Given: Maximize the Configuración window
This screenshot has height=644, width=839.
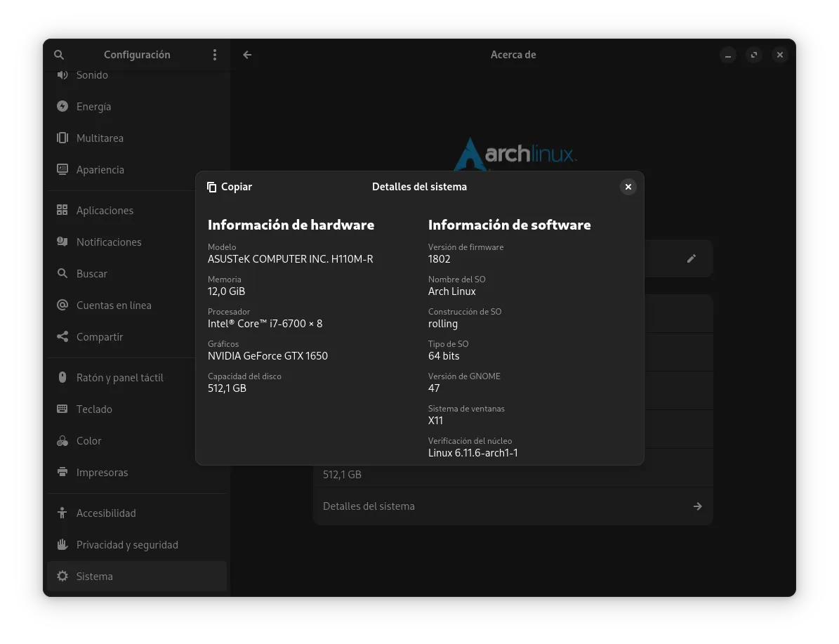Looking at the screenshot, I should pos(754,55).
